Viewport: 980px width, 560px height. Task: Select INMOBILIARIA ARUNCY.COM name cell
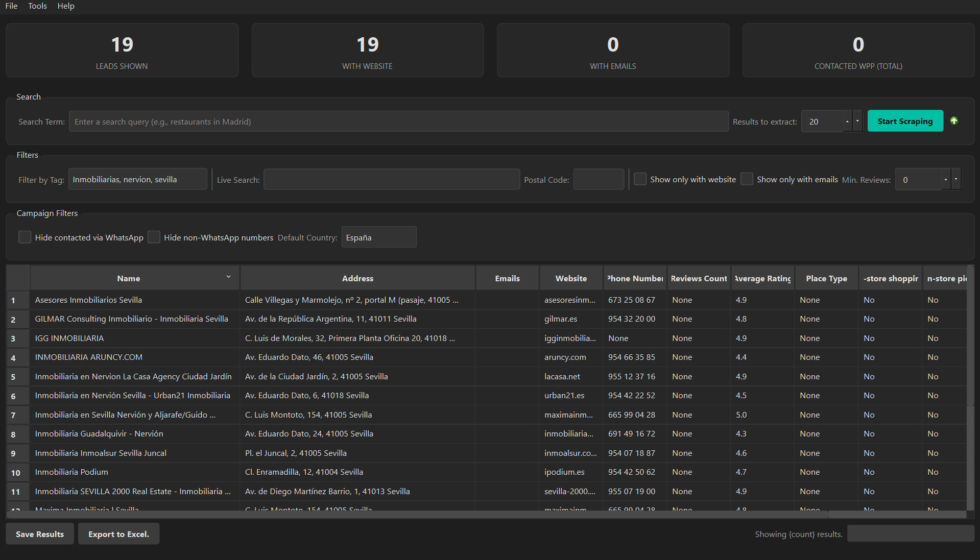tap(135, 357)
